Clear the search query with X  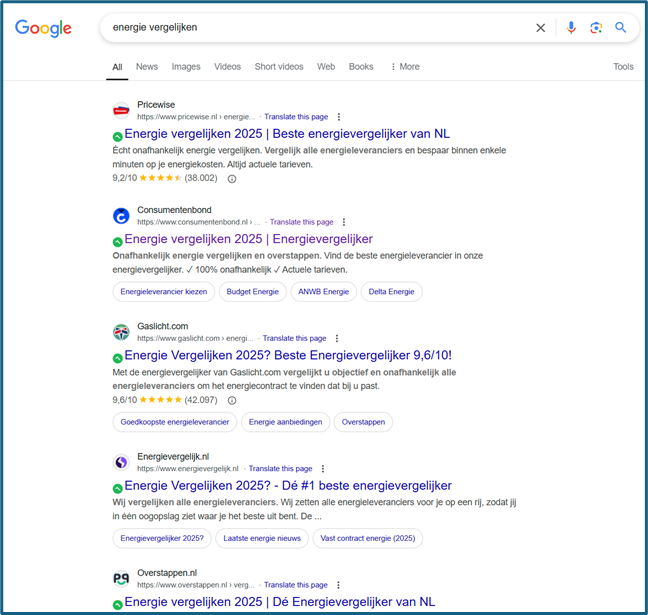pos(540,28)
